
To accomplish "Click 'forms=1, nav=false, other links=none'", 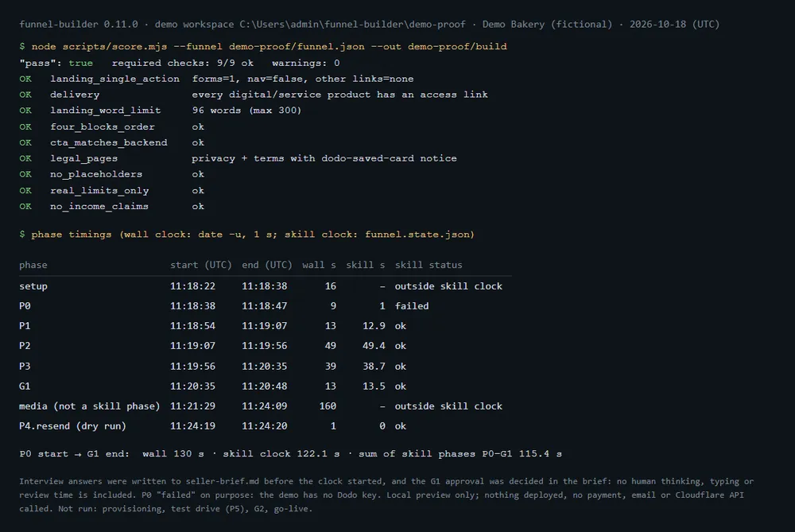I will coord(303,79).
